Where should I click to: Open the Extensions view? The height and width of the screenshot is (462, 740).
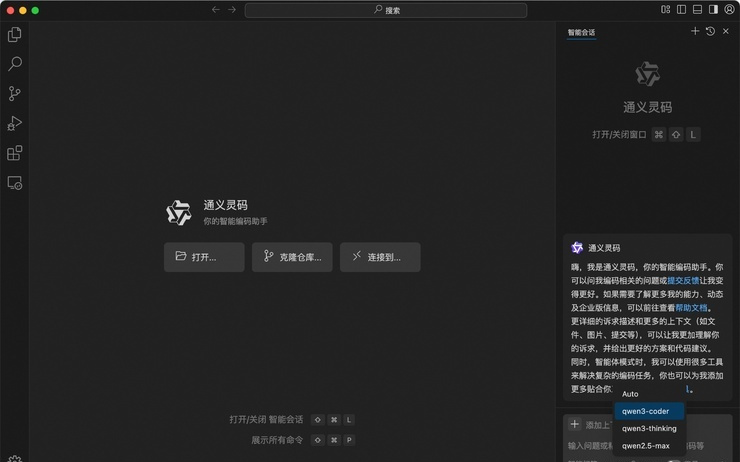(x=15, y=153)
